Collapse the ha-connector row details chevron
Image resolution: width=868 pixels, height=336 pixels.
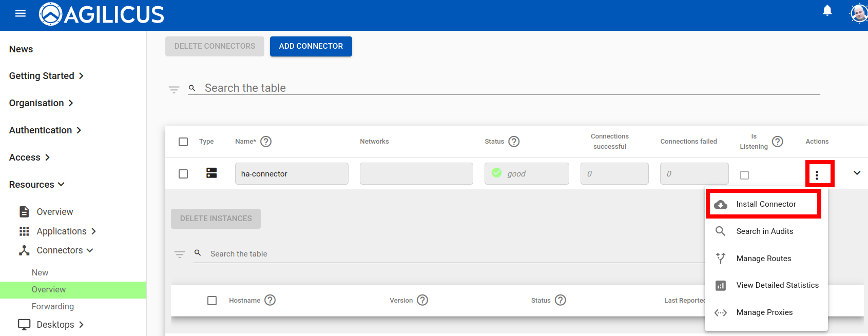point(857,173)
